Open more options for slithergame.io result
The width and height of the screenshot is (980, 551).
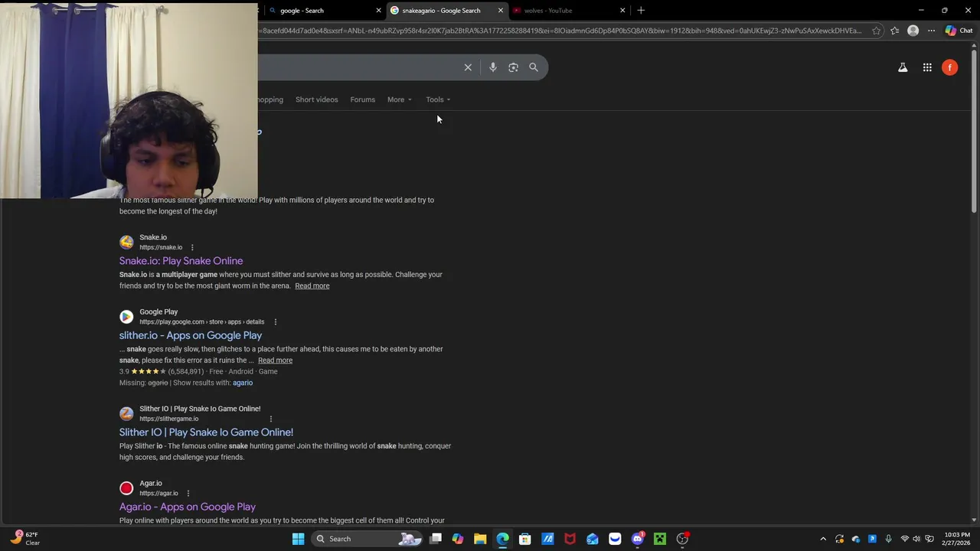(x=270, y=419)
